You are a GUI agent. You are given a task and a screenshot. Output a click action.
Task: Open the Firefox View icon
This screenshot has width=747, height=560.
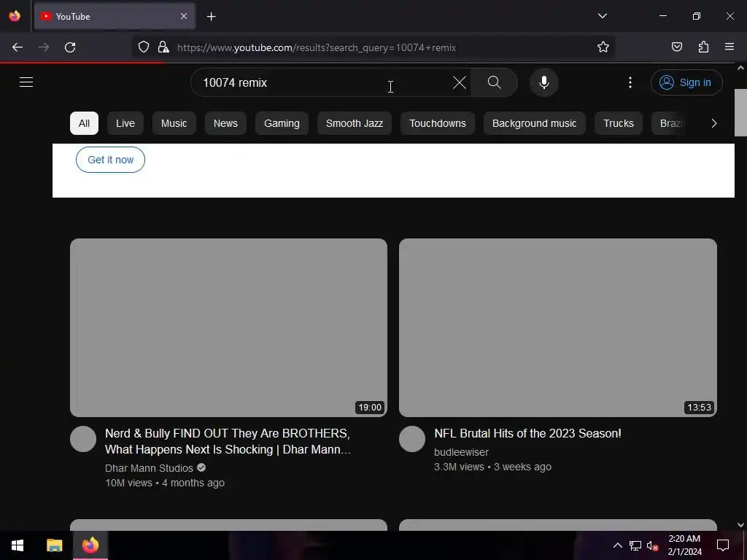coord(15,16)
